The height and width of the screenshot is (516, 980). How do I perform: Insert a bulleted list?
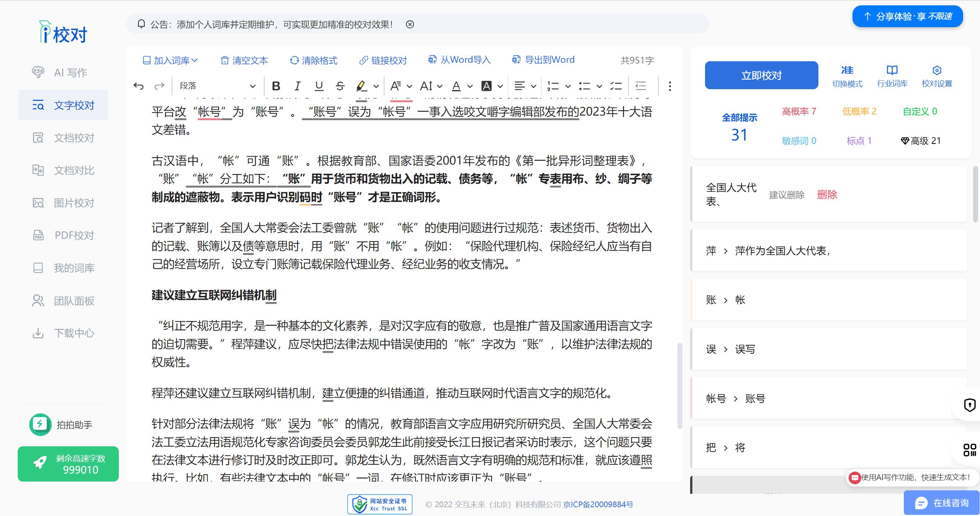(x=584, y=86)
